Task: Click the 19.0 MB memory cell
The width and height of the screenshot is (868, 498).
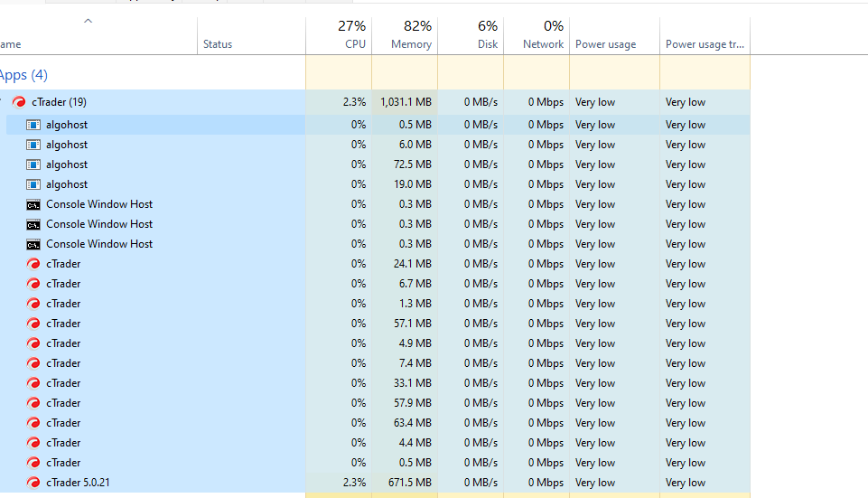Action: (405, 184)
